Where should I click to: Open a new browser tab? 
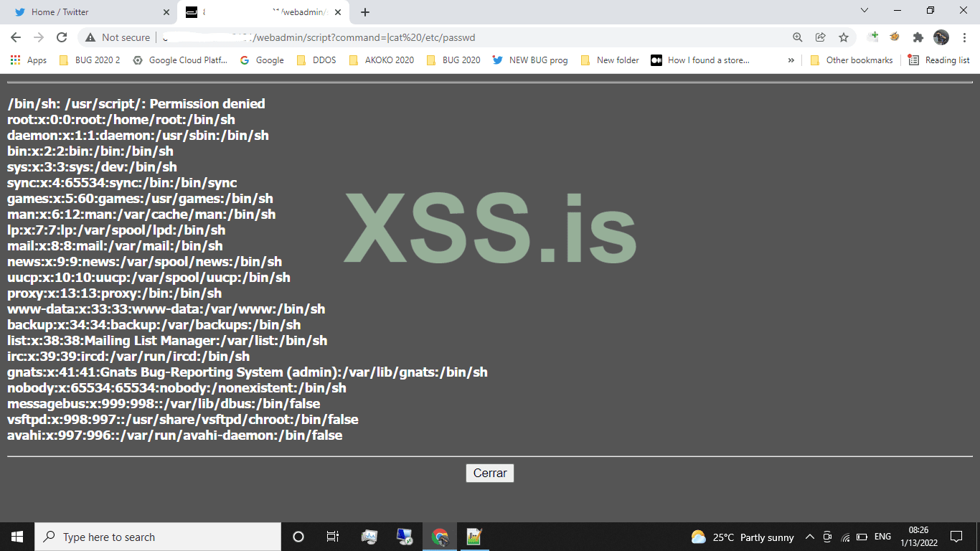365,12
